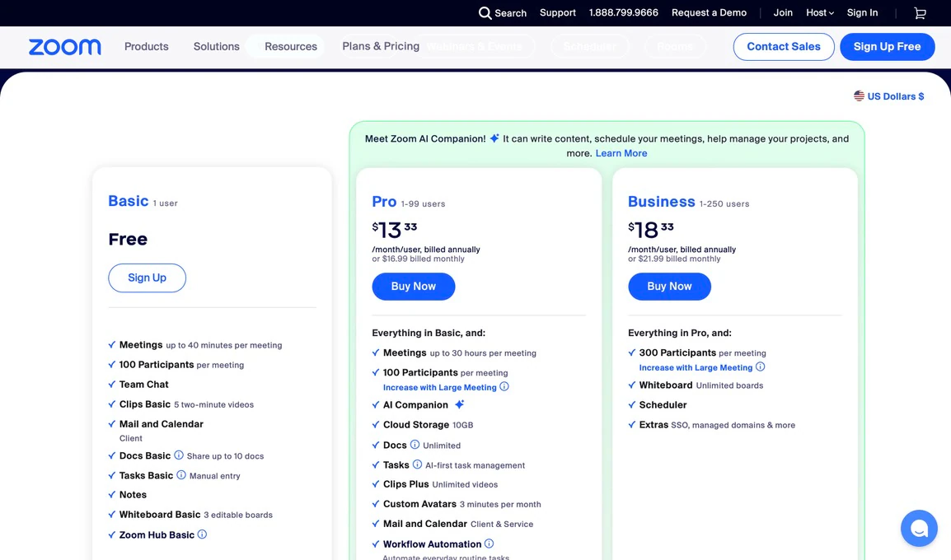The image size is (951, 560).
Task: Click Buy Now for Pro plan
Action: coord(414,286)
